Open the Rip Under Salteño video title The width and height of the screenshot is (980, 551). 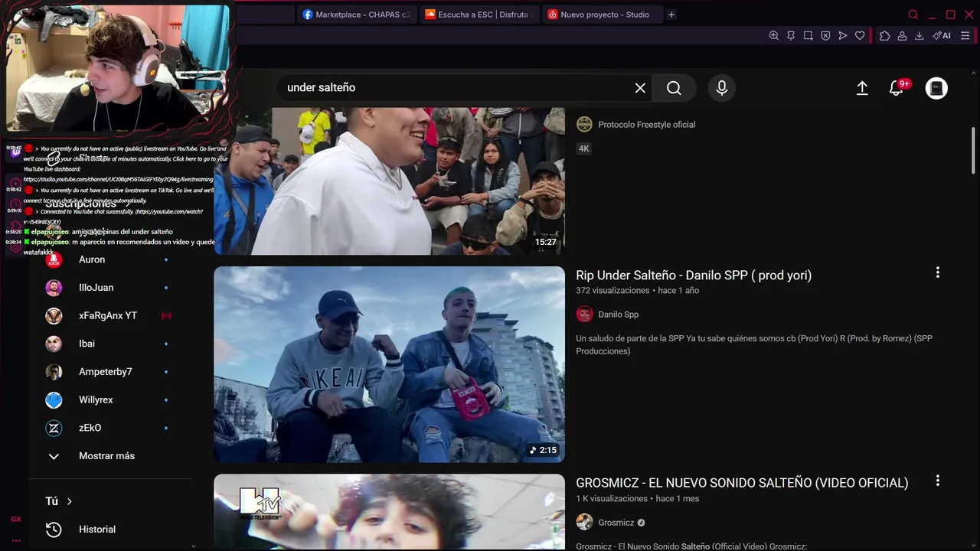(694, 275)
